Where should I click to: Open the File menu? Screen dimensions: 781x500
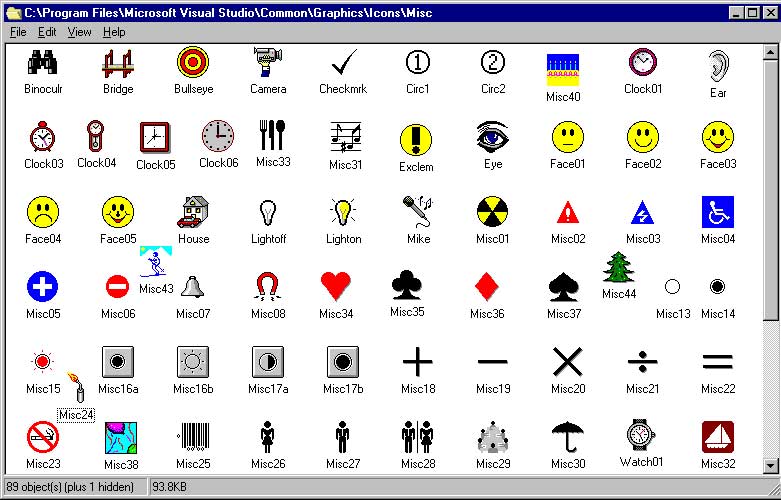18,32
